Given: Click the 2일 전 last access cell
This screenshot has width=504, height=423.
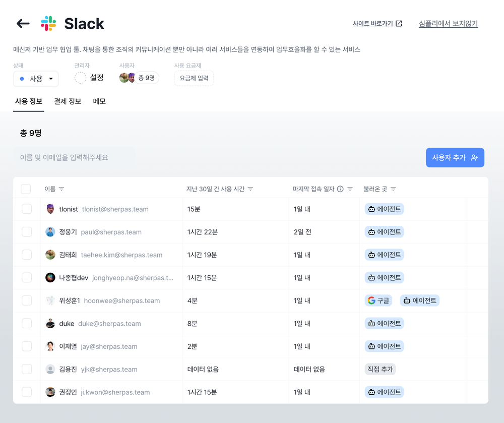Looking at the screenshot, I should click(x=302, y=232).
